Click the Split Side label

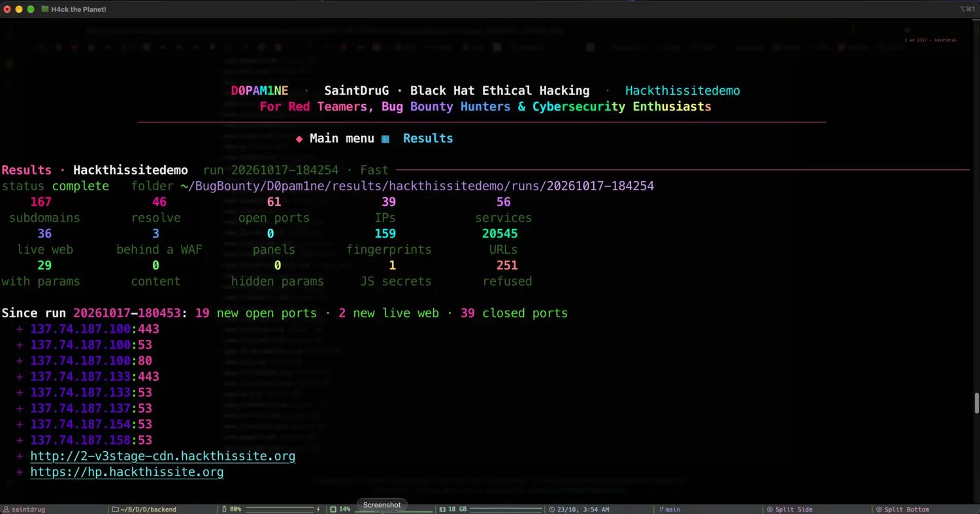794,509
